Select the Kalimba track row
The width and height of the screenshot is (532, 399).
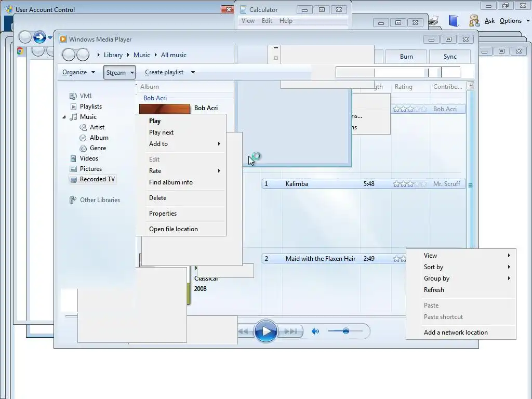point(363,184)
